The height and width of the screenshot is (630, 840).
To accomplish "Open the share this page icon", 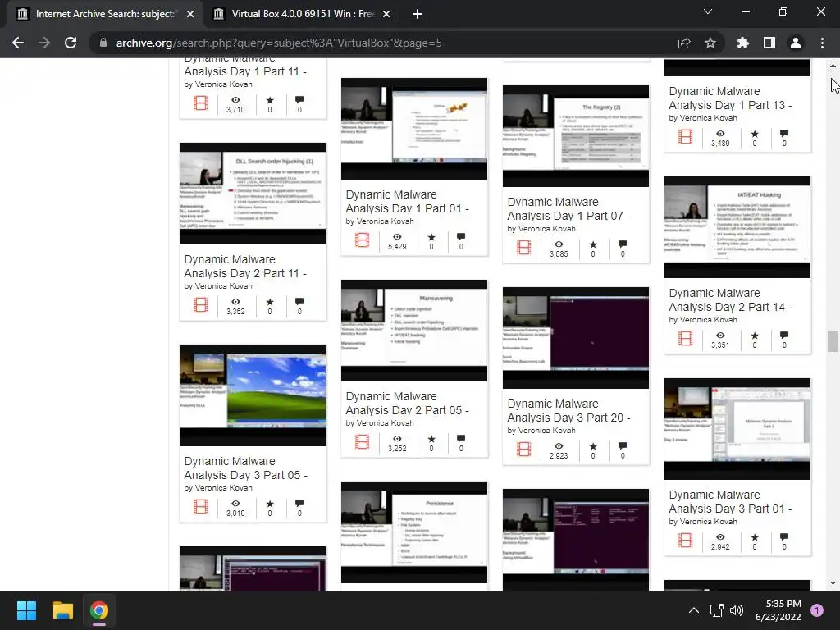I will click(x=684, y=43).
